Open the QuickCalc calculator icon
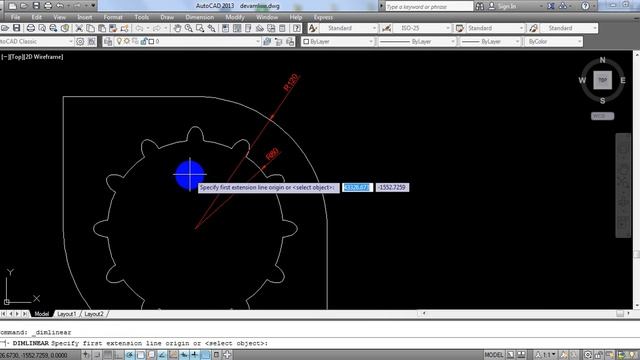 pyautogui.click(x=282, y=28)
